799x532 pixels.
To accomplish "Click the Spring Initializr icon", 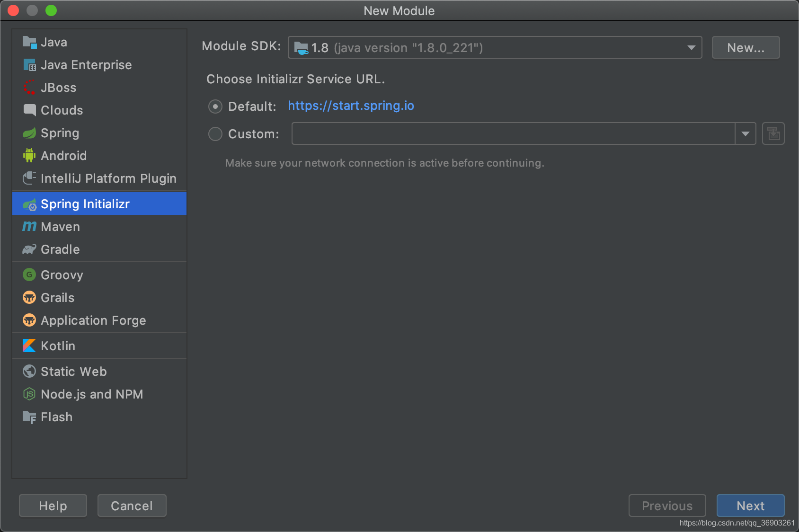I will click(x=29, y=204).
